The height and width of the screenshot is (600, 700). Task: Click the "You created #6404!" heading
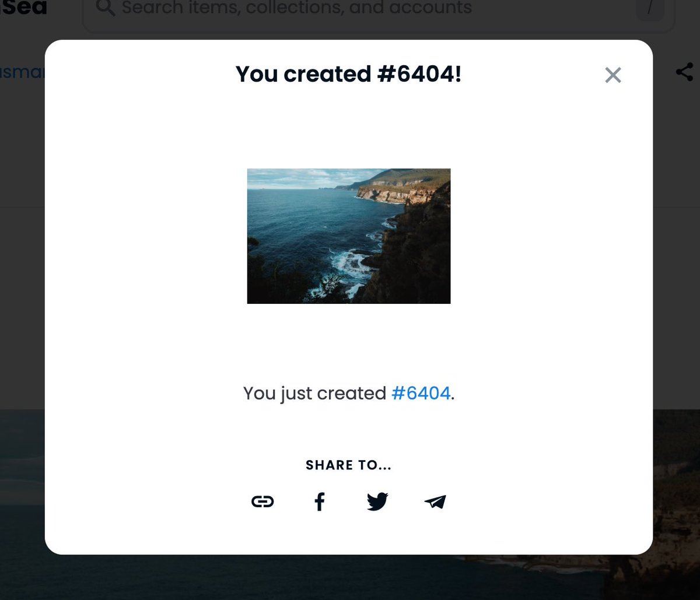[x=348, y=74]
